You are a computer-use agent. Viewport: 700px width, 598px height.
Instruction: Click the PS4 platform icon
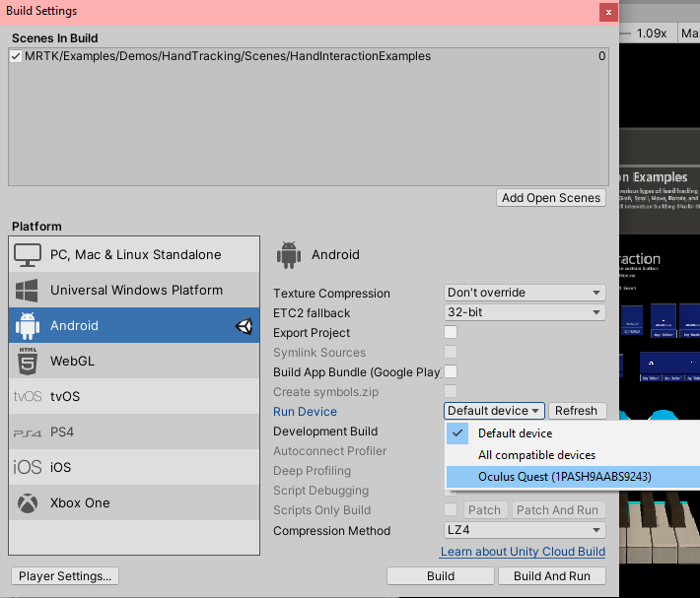coord(27,432)
